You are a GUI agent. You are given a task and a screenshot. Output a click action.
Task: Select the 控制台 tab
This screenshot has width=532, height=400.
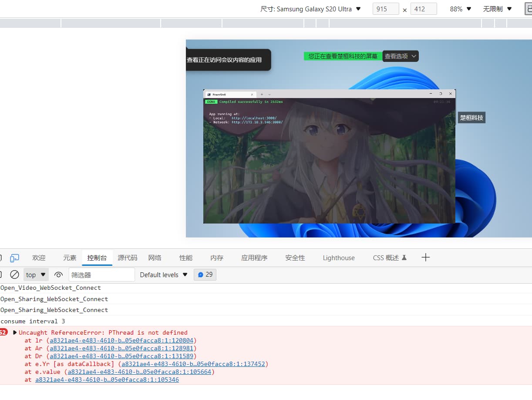tap(97, 258)
